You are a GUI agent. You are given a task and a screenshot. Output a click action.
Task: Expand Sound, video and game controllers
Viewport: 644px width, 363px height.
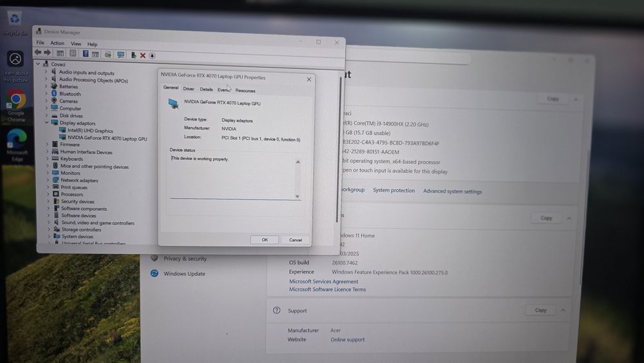49,222
